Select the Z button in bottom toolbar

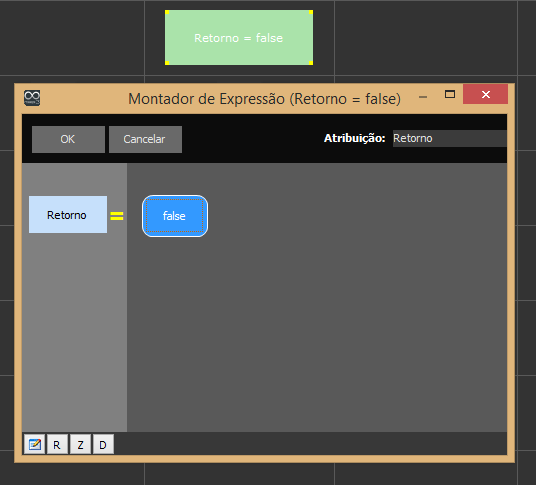(x=80, y=444)
